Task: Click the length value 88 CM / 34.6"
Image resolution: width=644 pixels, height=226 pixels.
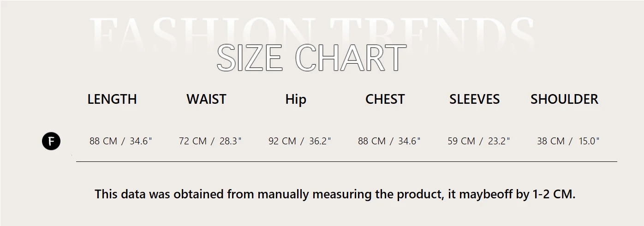Action: coord(121,141)
